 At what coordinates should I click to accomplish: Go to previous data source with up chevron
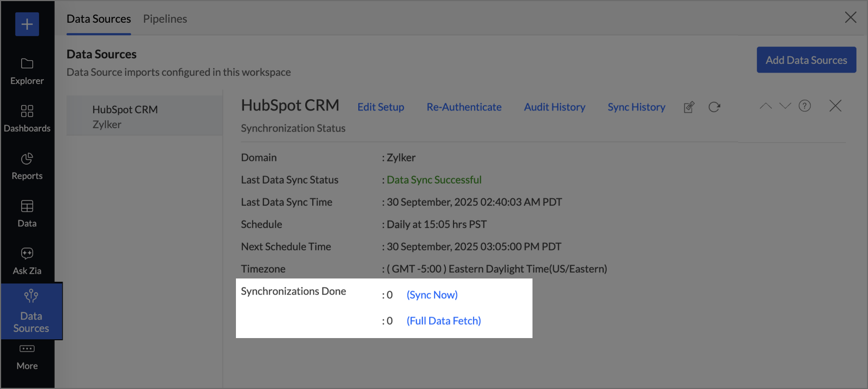766,106
